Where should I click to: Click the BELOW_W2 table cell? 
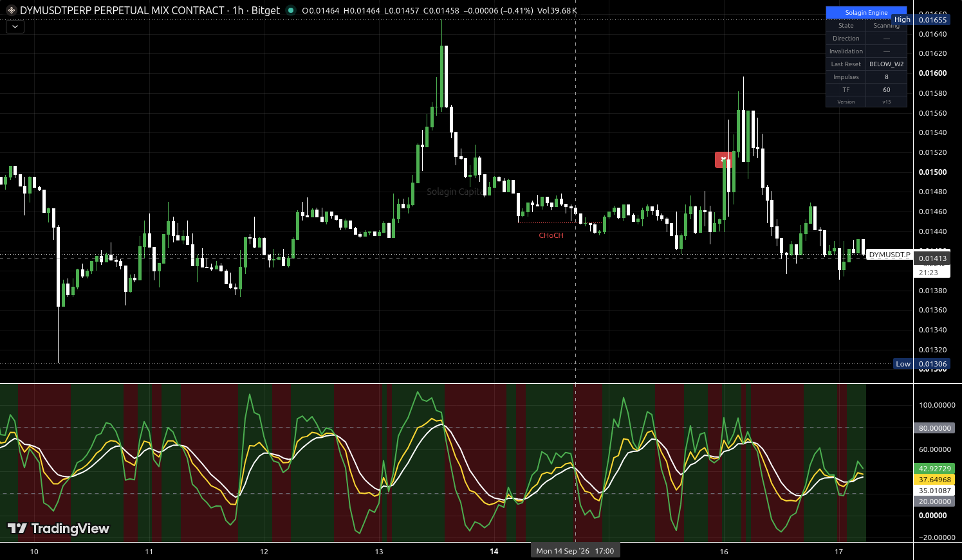pyautogui.click(x=886, y=64)
